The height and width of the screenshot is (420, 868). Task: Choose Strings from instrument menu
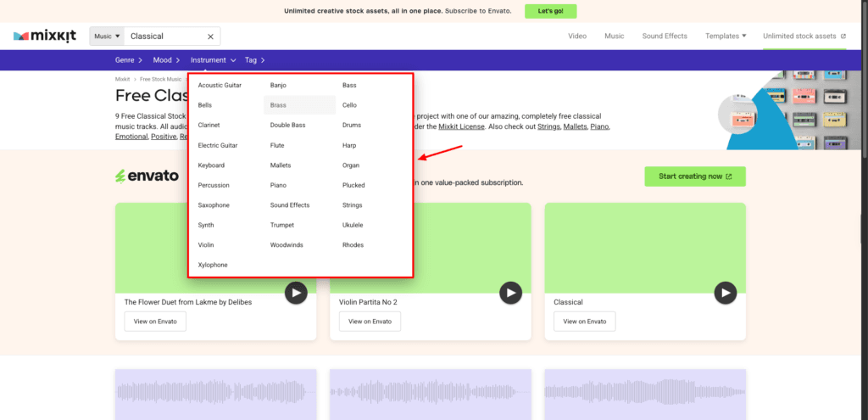coord(352,205)
